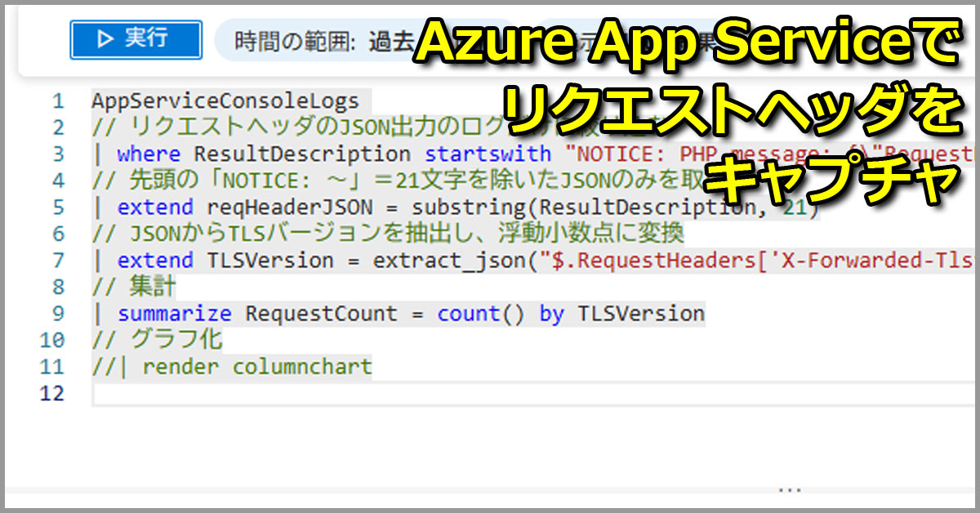
Task: Click line number 1 in the gutter
Action: point(57,101)
